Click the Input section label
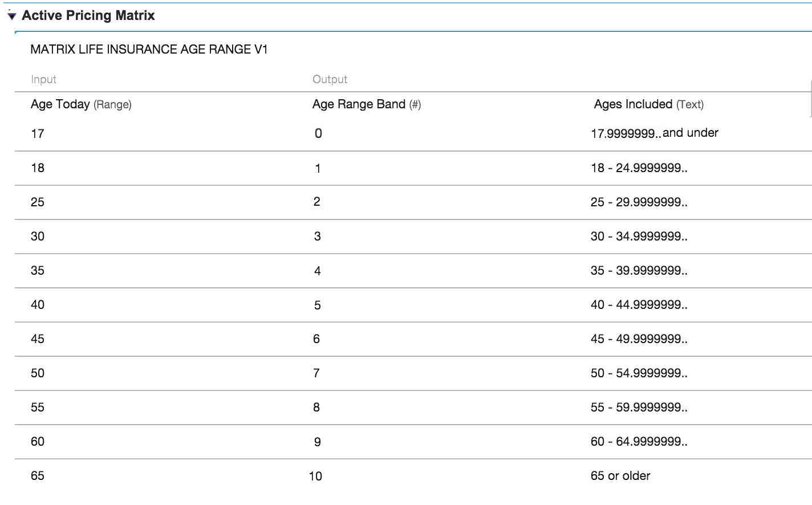812x505 pixels. point(43,79)
